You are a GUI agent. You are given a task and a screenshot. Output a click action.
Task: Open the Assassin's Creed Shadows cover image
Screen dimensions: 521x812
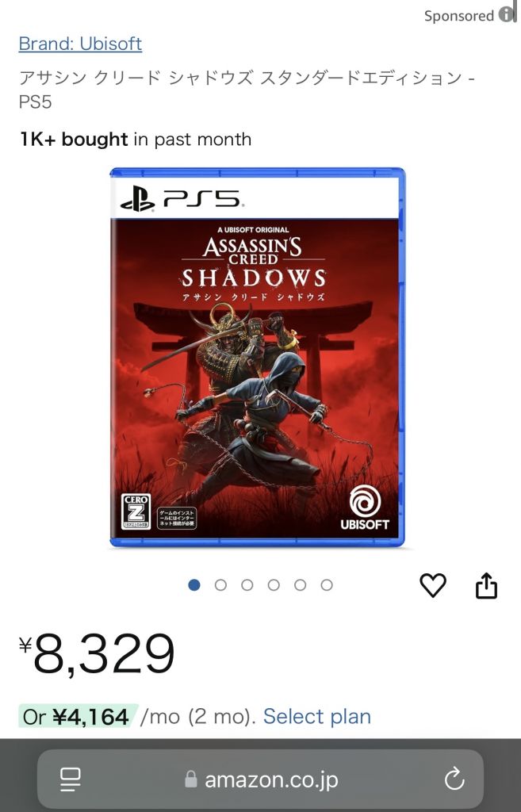258,357
